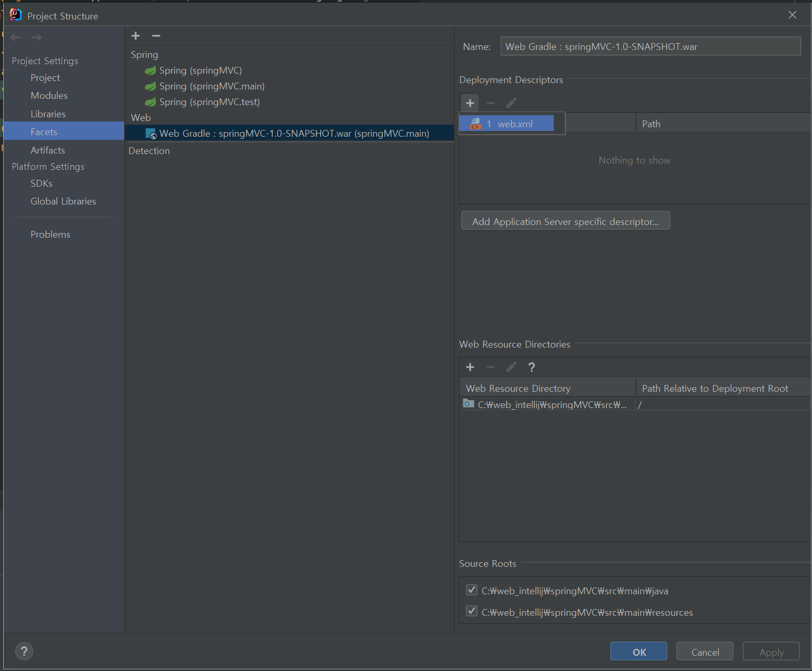Screen dimensions: 812x671
Task: Select Web Gradle springMVC-1.0-SNAPSHOT.war facet
Action: click(x=290, y=134)
